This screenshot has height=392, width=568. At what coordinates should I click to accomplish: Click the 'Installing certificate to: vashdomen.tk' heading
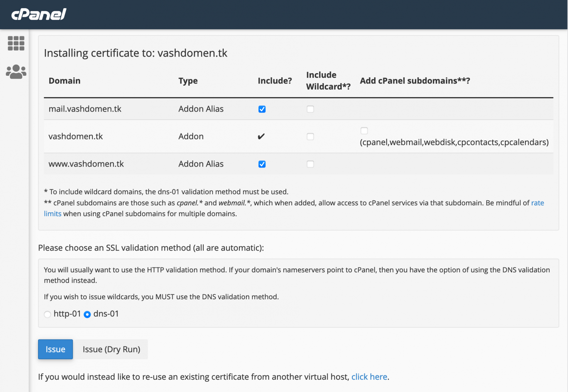(135, 53)
